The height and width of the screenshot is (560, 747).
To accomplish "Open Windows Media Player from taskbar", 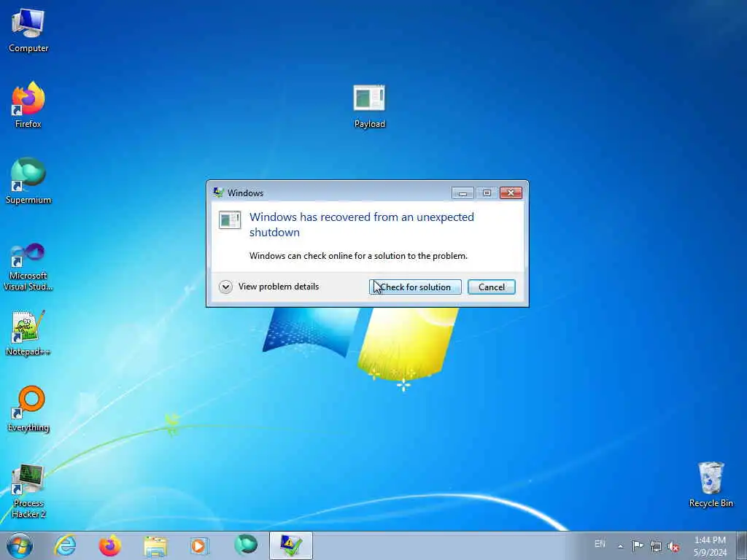I will [x=200, y=545].
